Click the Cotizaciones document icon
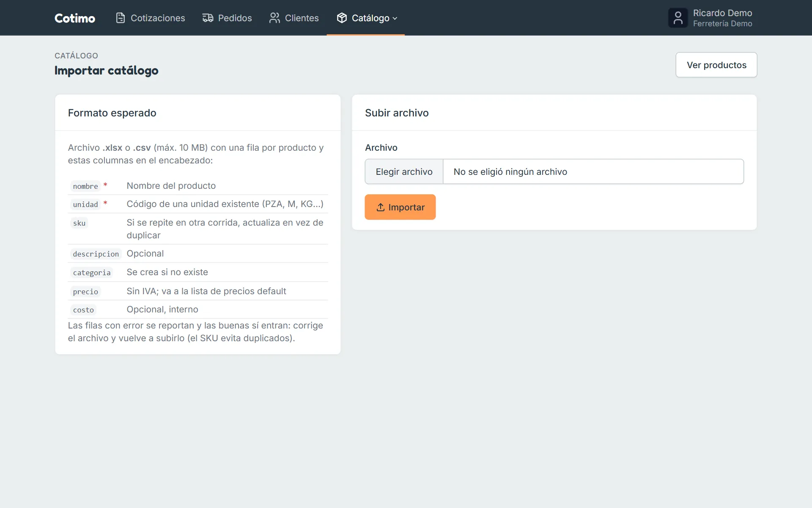812x508 pixels. click(x=121, y=18)
